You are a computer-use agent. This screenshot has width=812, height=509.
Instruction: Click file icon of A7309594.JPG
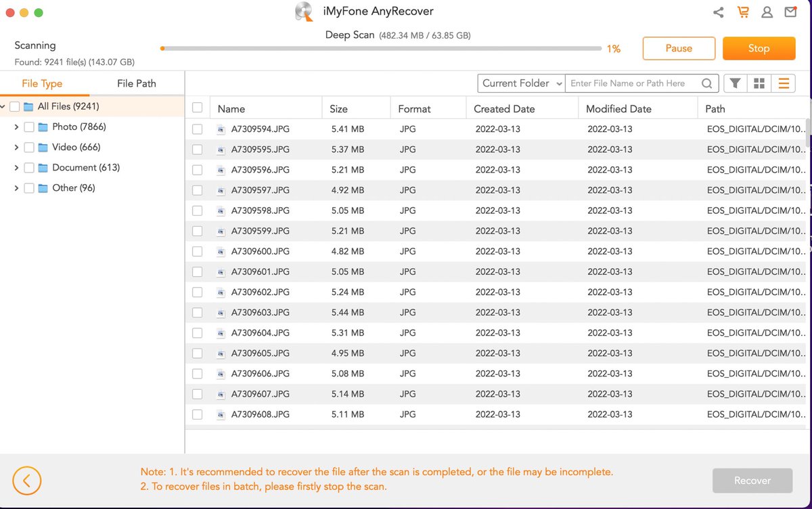pos(220,129)
